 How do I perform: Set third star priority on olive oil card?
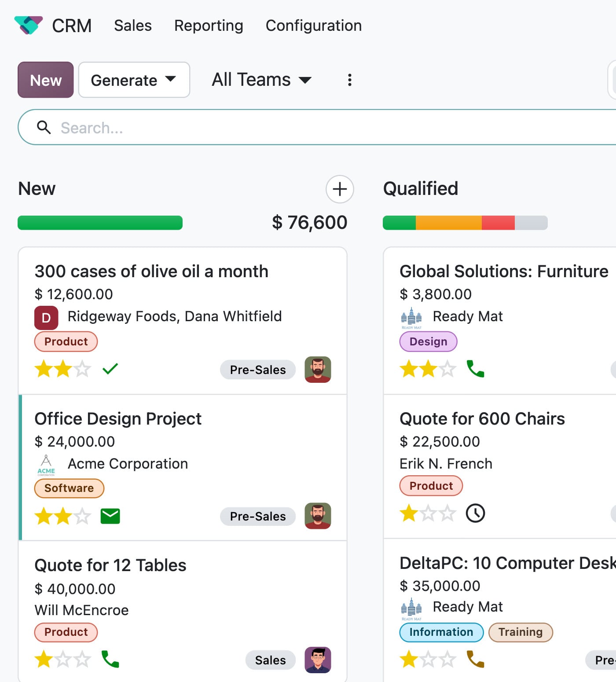coord(82,369)
